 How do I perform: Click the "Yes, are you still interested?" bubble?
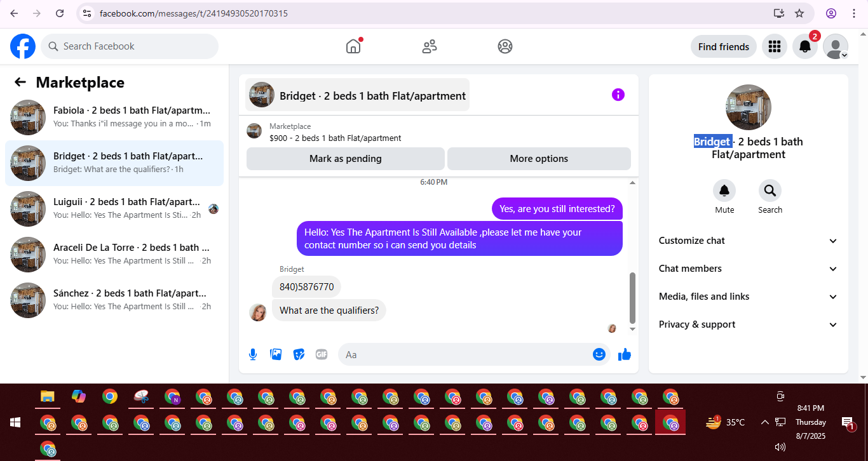(557, 208)
